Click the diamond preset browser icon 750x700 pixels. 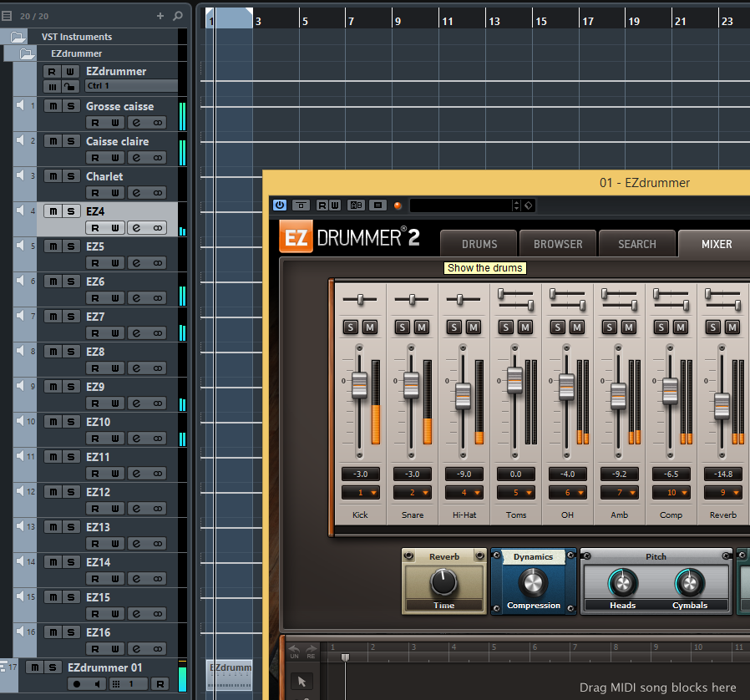(x=529, y=205)
